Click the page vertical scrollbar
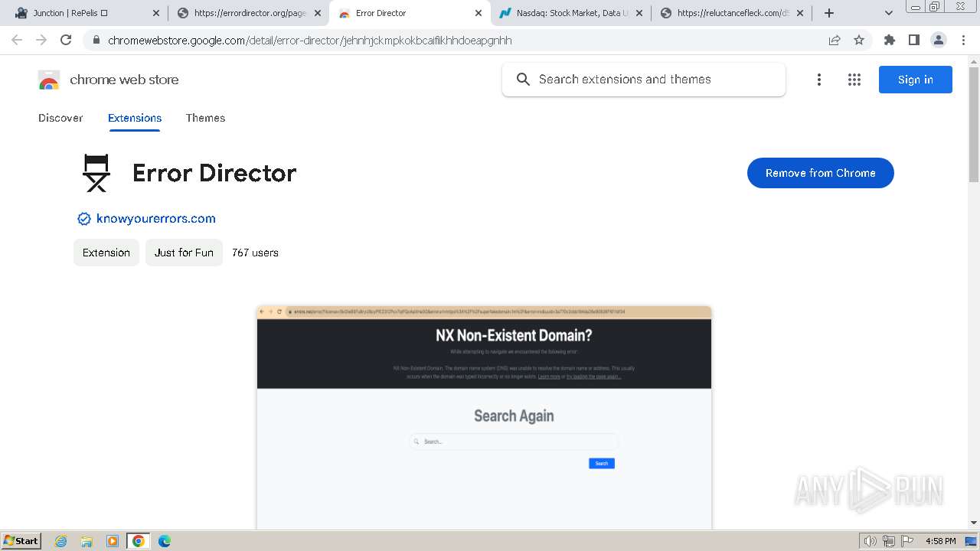The height and width of the screenshot is (551, 980). 974,126
